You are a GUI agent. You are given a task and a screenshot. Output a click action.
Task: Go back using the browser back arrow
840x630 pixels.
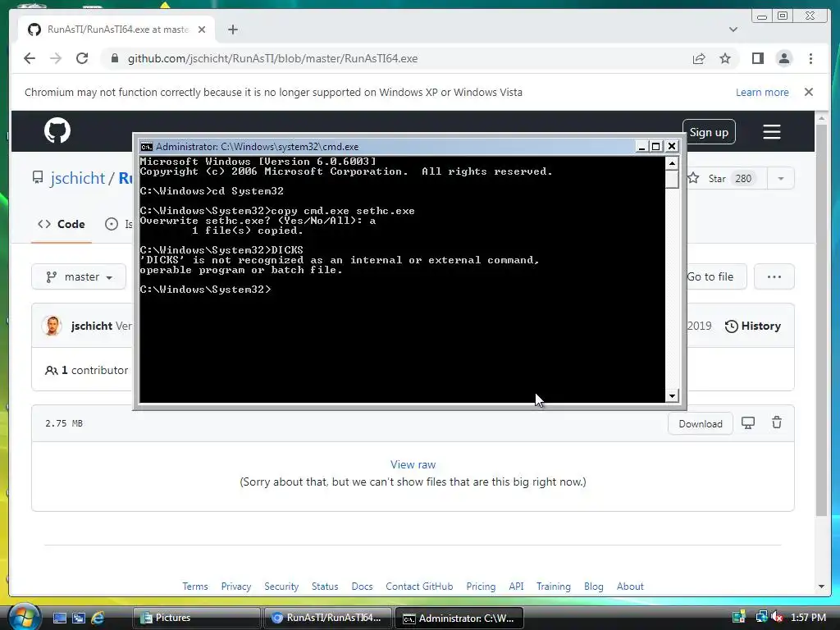(x=30, y=58)
